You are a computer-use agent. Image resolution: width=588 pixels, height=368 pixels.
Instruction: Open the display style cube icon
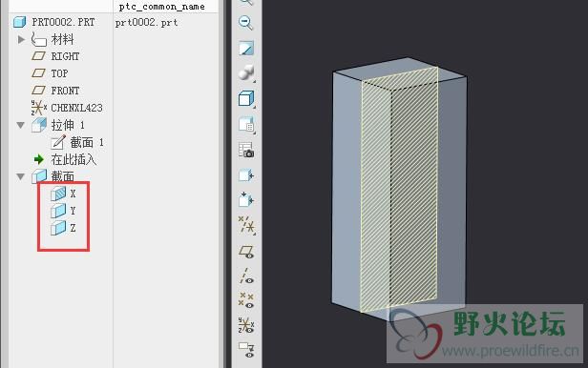(246, 99)
